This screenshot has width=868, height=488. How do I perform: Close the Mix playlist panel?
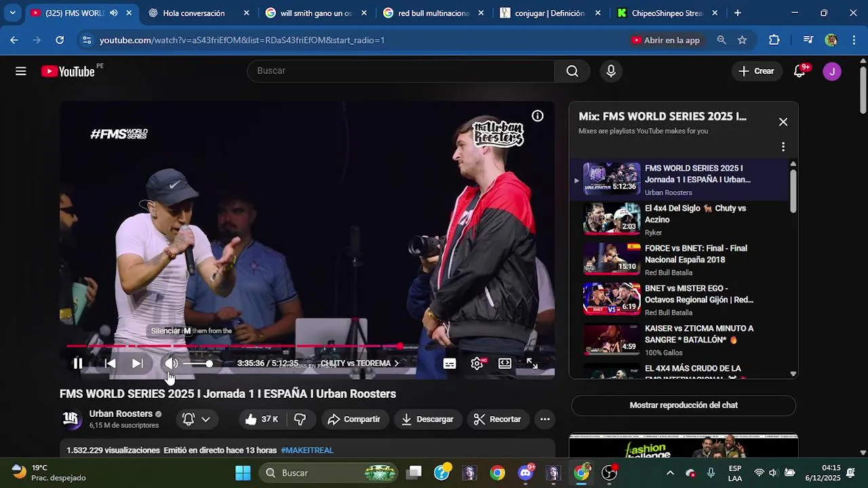[783, 122]
